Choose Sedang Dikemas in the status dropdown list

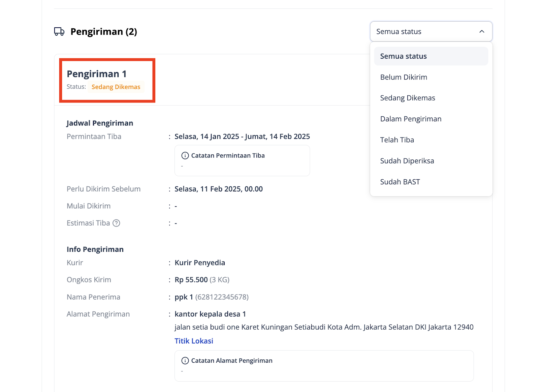click(431, 98)
